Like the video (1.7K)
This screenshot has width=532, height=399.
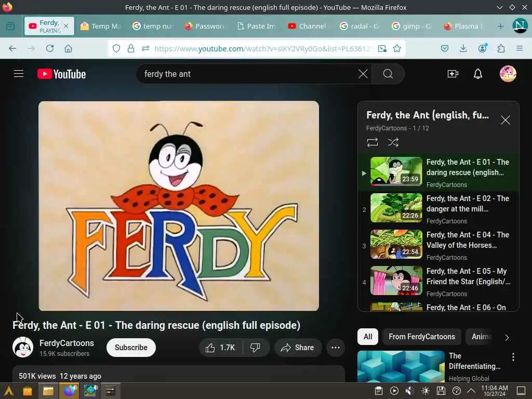pyautogui.click(x=220, y=348)
